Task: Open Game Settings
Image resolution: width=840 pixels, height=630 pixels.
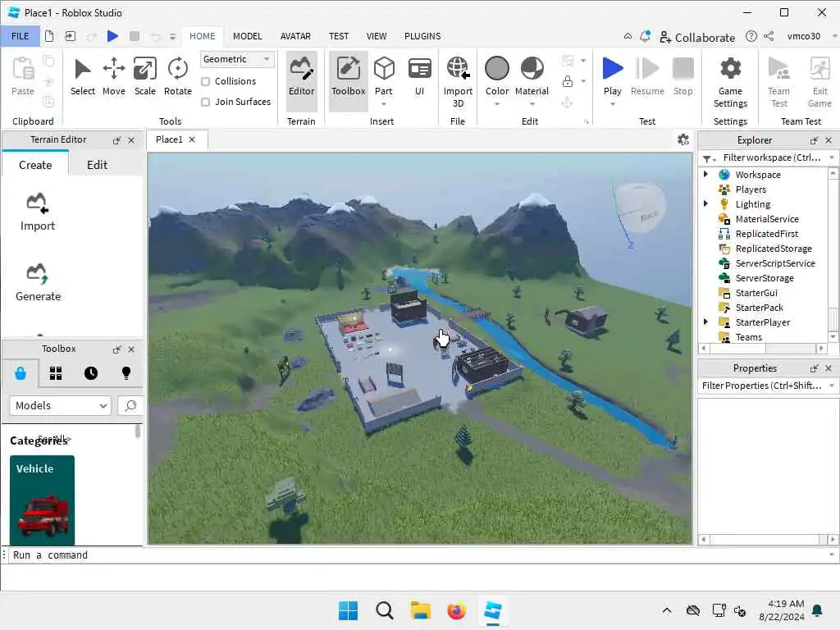Action: click(x=730, y=82)
